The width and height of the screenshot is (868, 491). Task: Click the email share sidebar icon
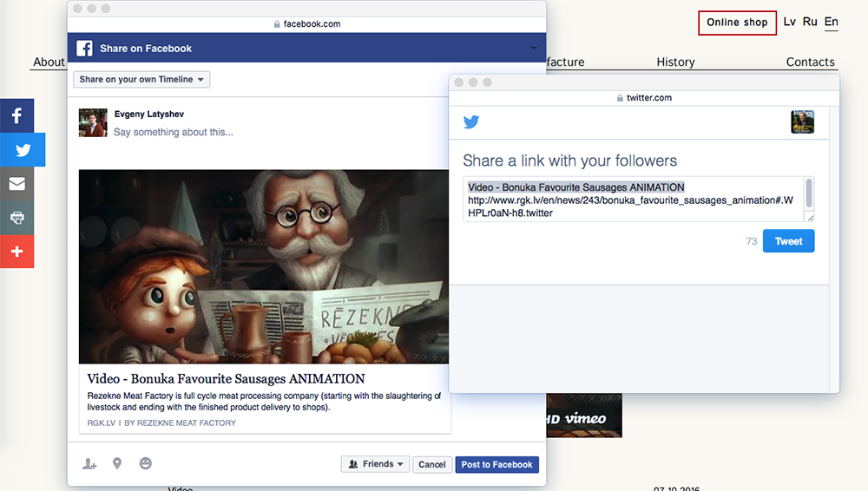[16, 183]
